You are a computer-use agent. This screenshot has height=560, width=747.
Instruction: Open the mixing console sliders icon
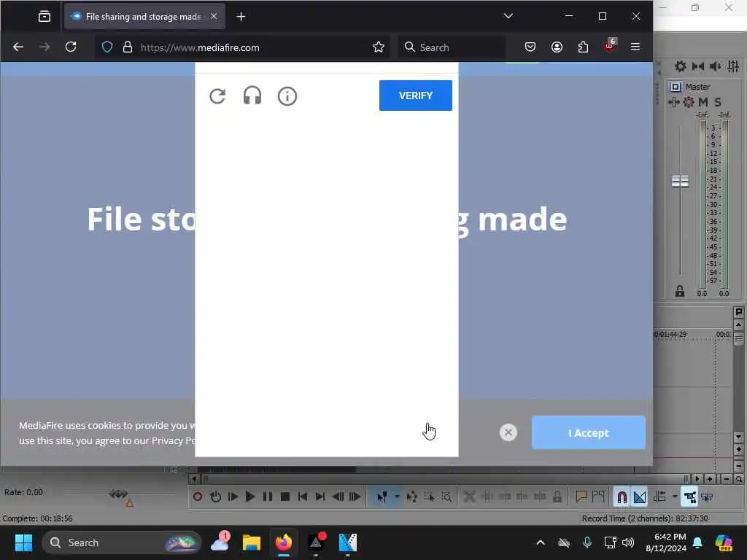click(x=733, y=66)
